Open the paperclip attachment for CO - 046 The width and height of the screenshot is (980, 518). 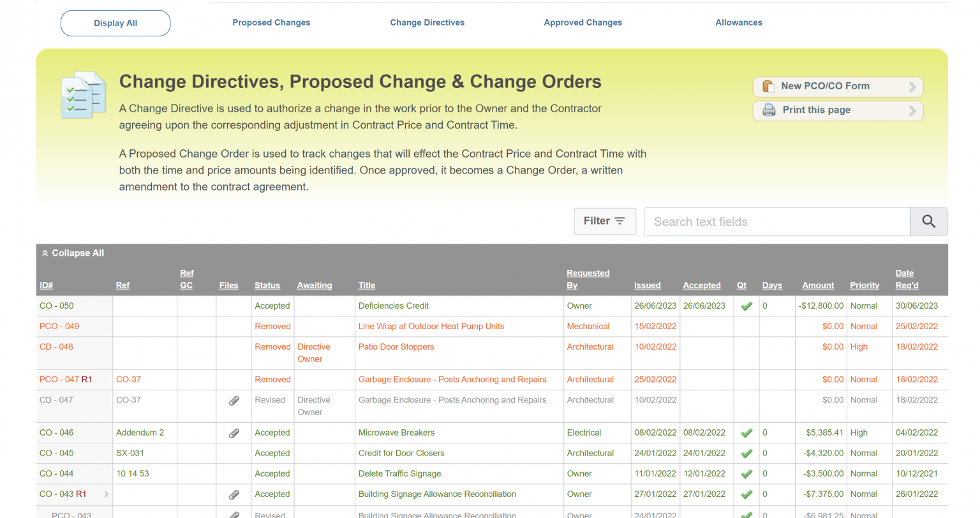pos(234,433)
